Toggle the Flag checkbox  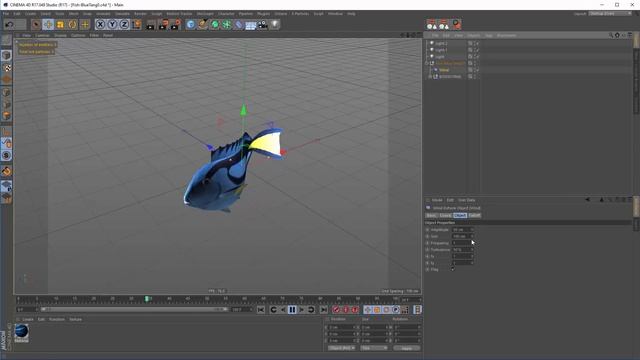pyautogui.click(x=453, y=269)
